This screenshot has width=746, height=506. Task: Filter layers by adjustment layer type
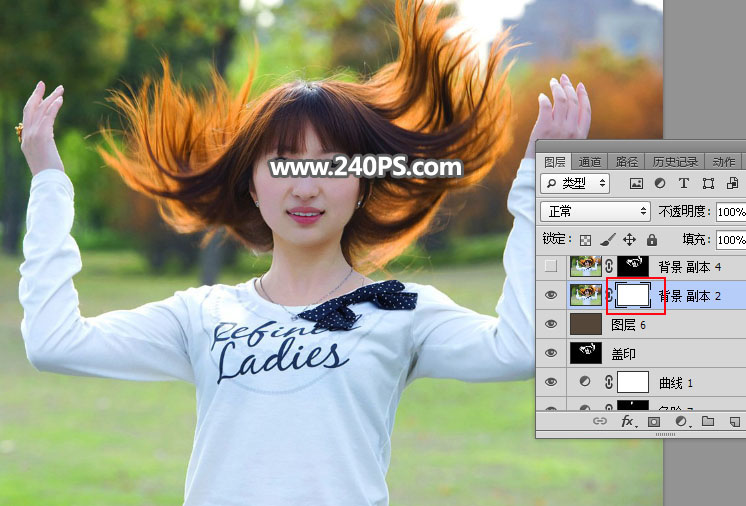pos(660,184)
